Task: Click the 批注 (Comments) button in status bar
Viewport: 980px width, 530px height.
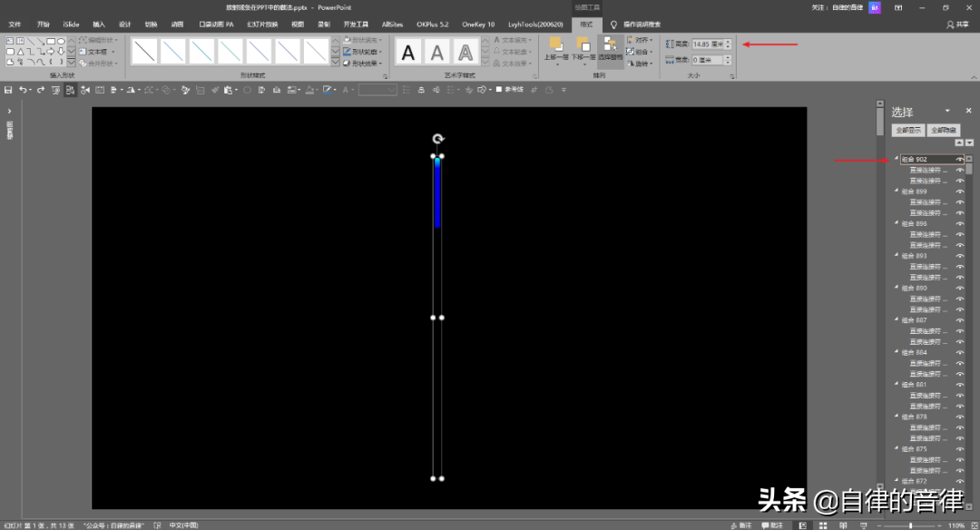Action: [772, 525]
